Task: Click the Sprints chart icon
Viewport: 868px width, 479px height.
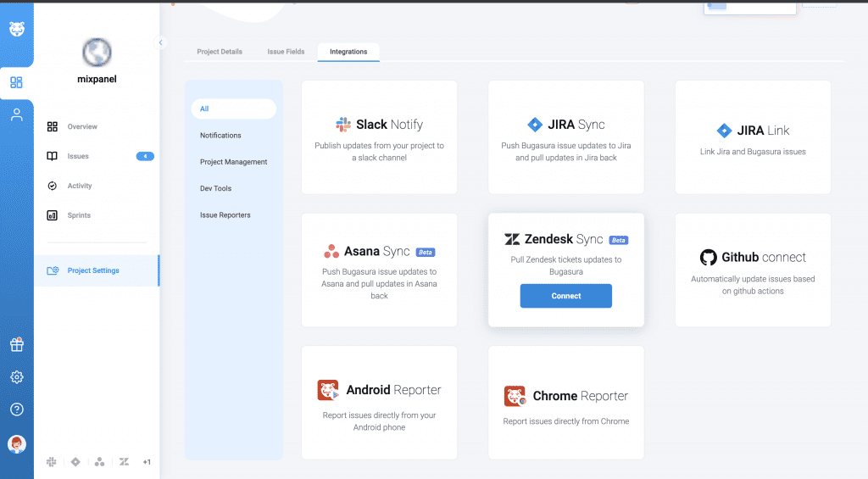Action: [52, 215]
